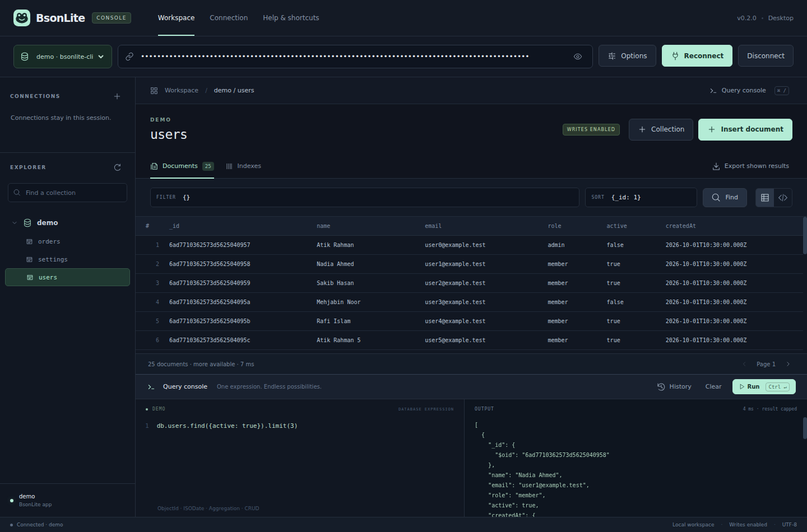
Task: Select the users collection in Explorer
Action: (x=67, y=277)
